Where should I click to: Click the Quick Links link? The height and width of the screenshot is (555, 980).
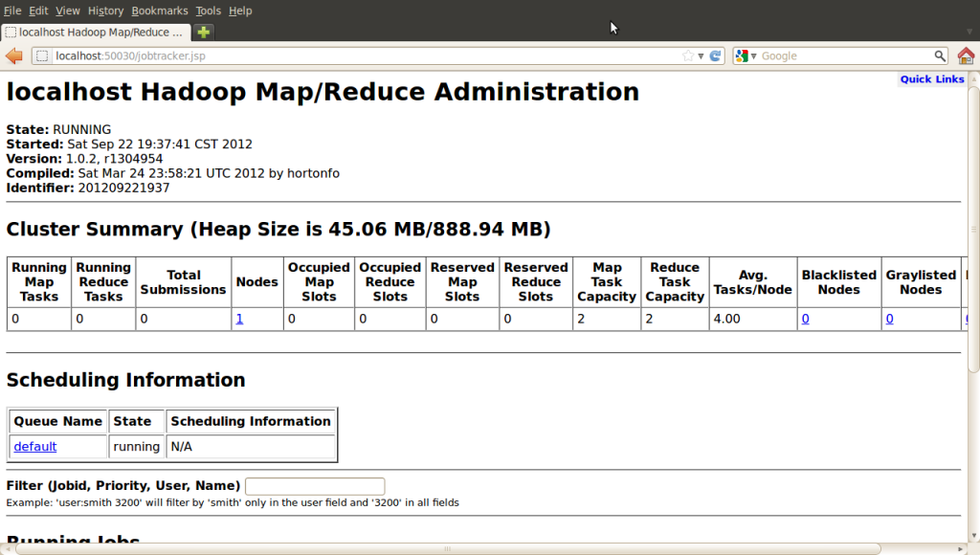click(931, 78)
